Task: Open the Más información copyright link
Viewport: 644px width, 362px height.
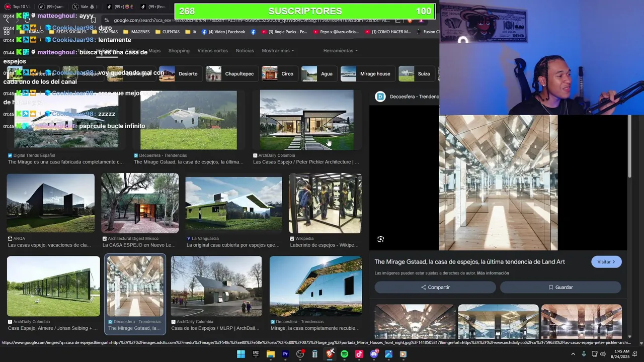Action: pyautogui.click(x=493, y=273)
